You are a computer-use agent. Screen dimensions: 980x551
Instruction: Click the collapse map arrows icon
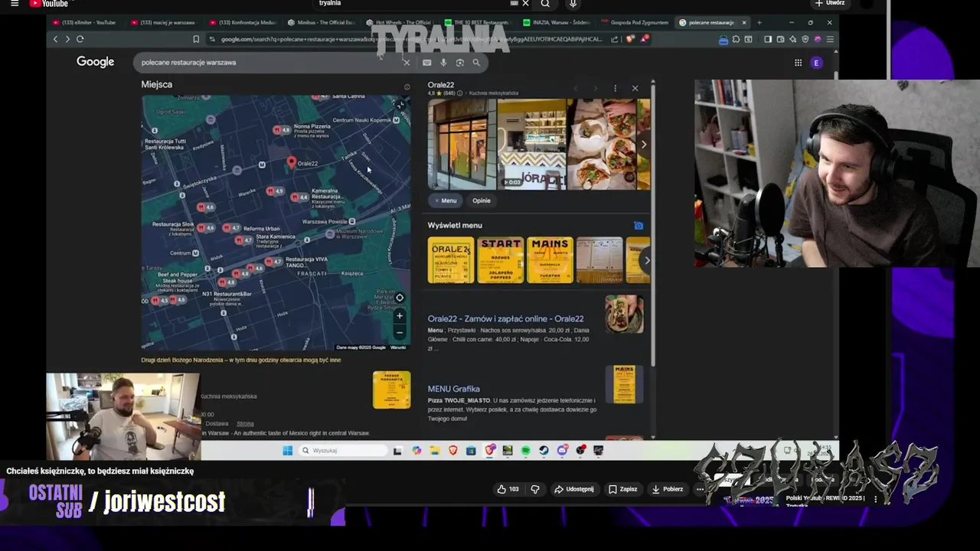[399, 104]
